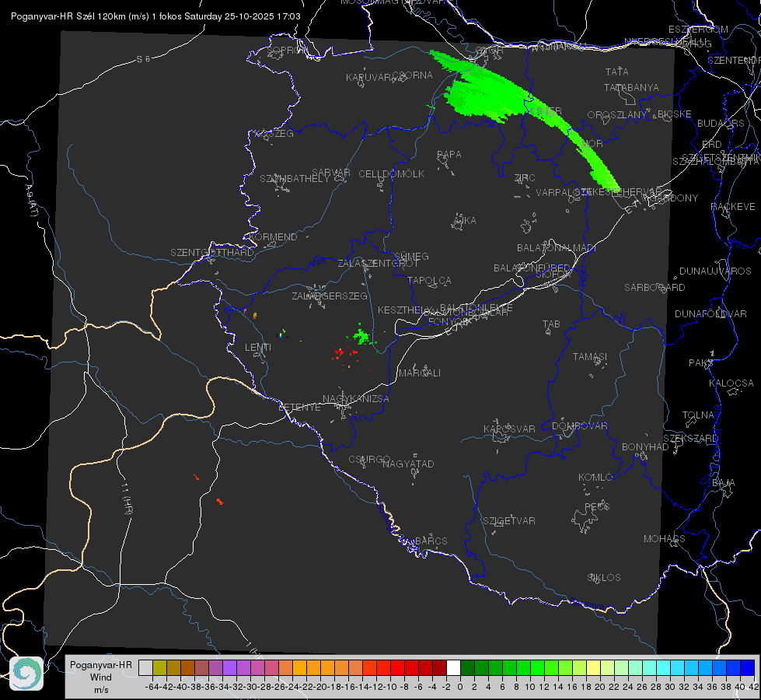Click the radar title with date 25-10-2025 17:03
Image resolution: width=761 pixels, height=700 pixels.
click(x=155, y=16)
